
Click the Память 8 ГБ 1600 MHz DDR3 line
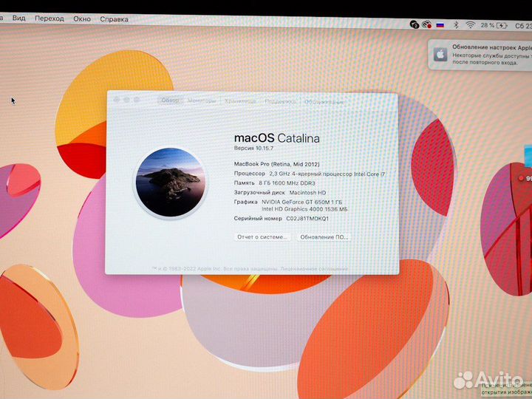(x=274, y=183)
